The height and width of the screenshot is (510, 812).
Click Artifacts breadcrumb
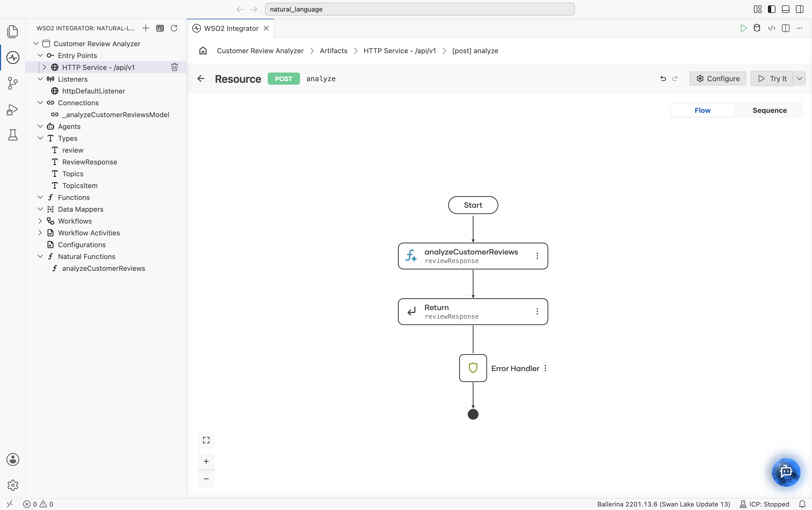click(333, 51)
